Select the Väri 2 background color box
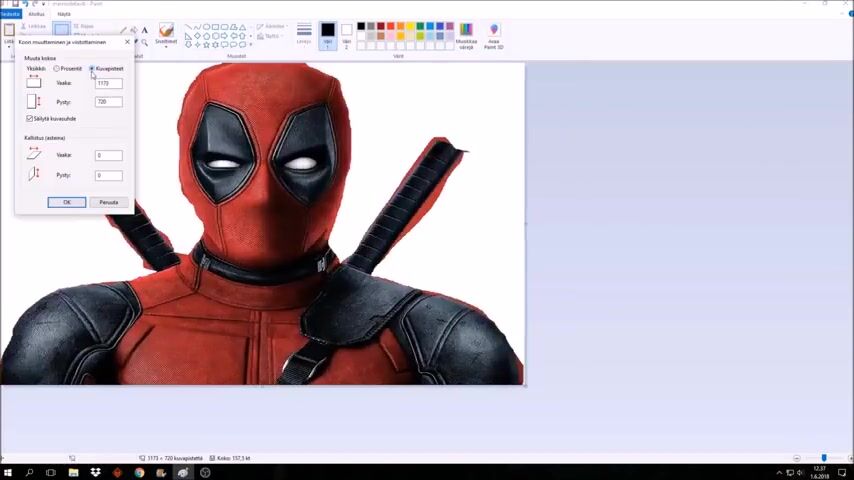 (x=346, y=35)
